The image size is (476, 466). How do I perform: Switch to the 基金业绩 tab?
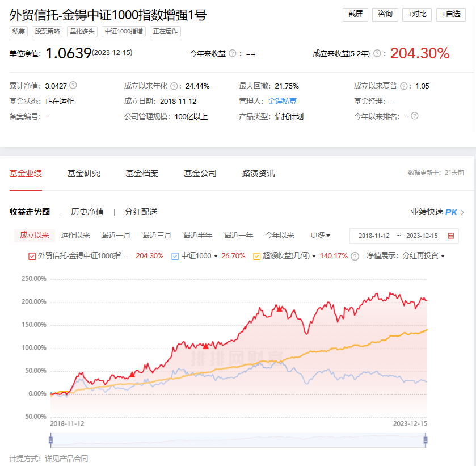coord(26,173)
